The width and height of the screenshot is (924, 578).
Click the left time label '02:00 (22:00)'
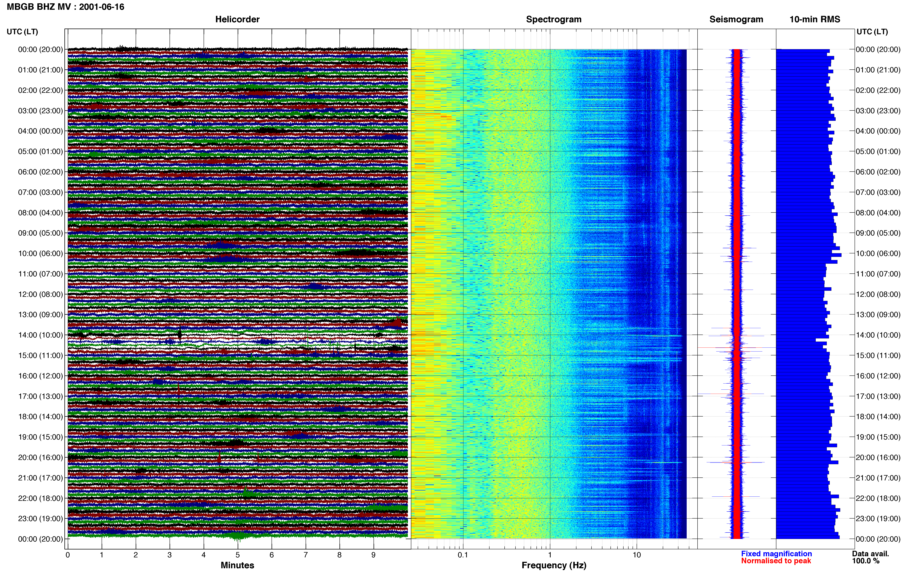pos(41,90)
